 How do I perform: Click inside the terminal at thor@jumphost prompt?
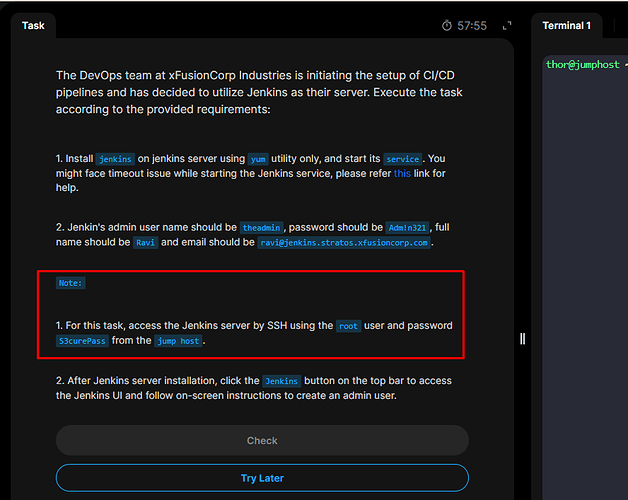(x=583, y=65)
